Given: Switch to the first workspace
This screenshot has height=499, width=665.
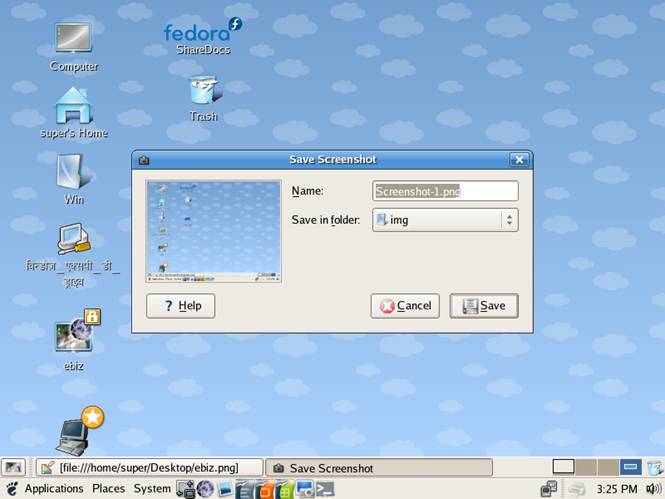Looking at the screenshot, I should click(x=564, y=467).
